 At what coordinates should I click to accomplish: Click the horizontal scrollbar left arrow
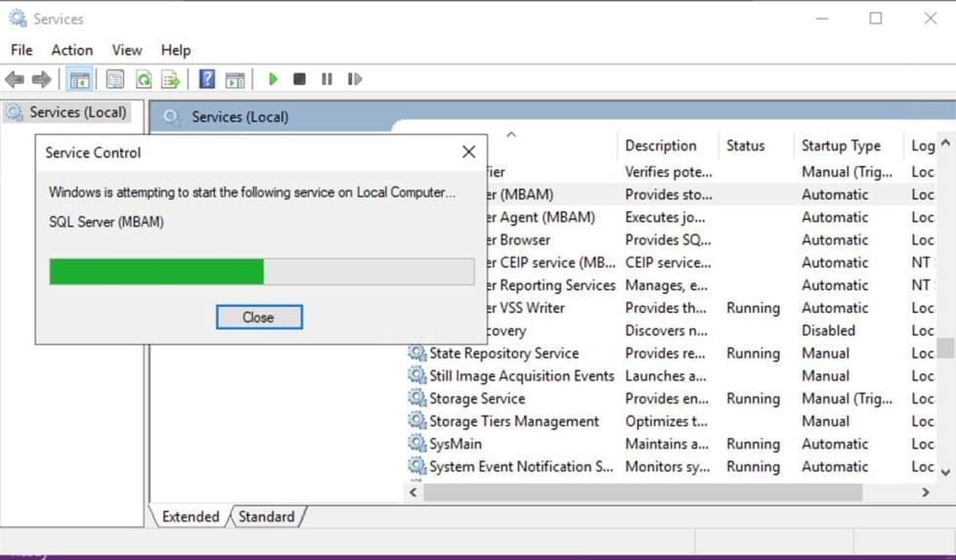413,493
